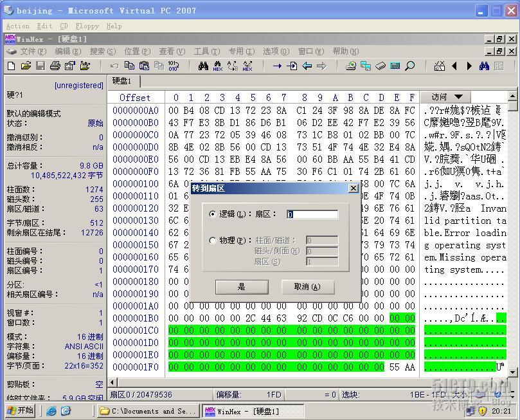Click the Go to offset arrow icon
Screen dimensions: 520x420
coord(277,66)
